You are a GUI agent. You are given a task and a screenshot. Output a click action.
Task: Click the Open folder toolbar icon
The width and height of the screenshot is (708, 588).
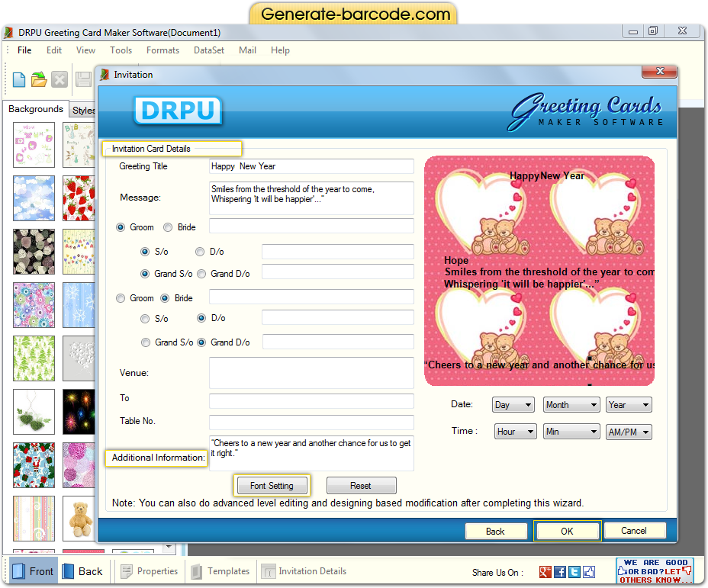[x=39, y=79]
